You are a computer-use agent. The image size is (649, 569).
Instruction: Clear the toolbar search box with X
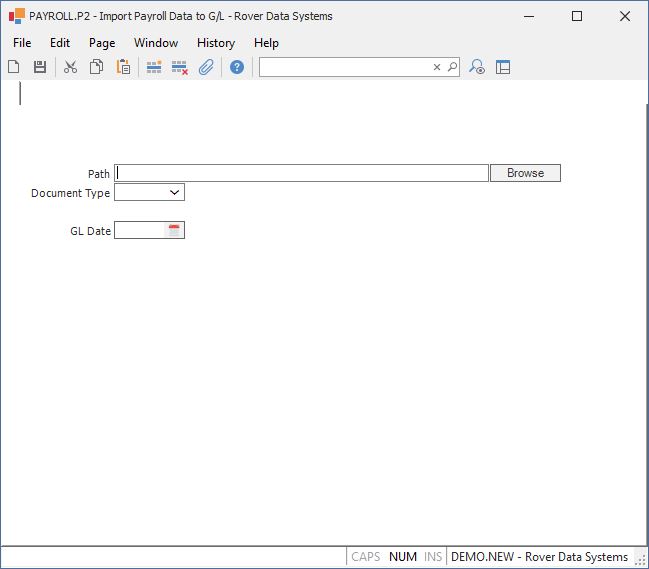point(437,67)
